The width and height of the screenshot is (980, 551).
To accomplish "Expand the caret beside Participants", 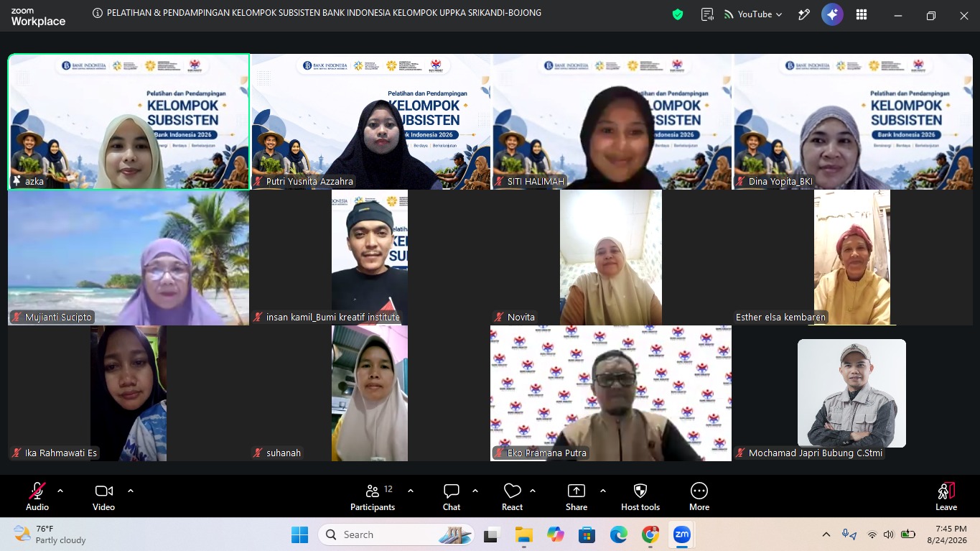I will coord(411,491).
